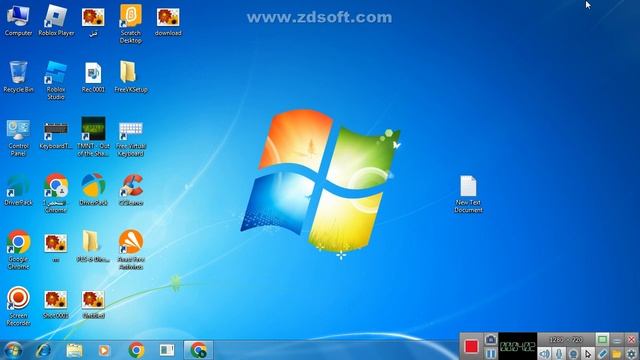Viewport: 640px width, 360px height.
Task: Select the CCleaner shortcut
Action: (x=131, y=190)
